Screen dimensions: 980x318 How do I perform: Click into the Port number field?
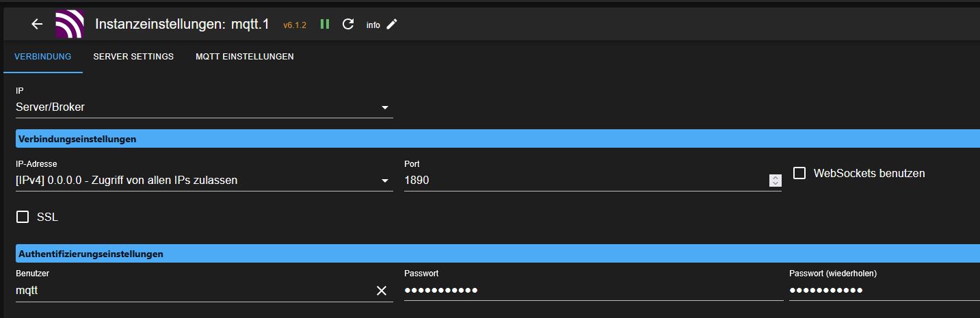click(581, 181)
